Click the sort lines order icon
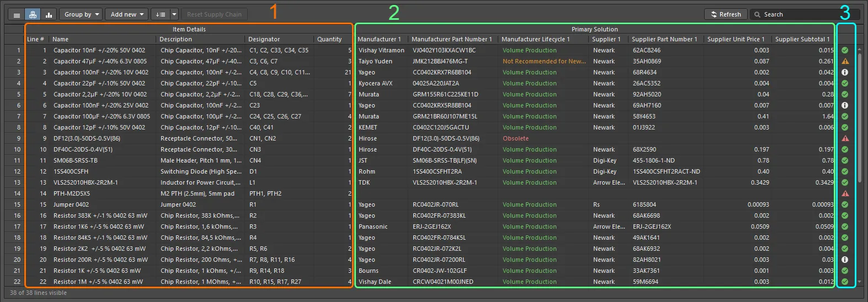The image size is (868, 302). pos(161,14)
